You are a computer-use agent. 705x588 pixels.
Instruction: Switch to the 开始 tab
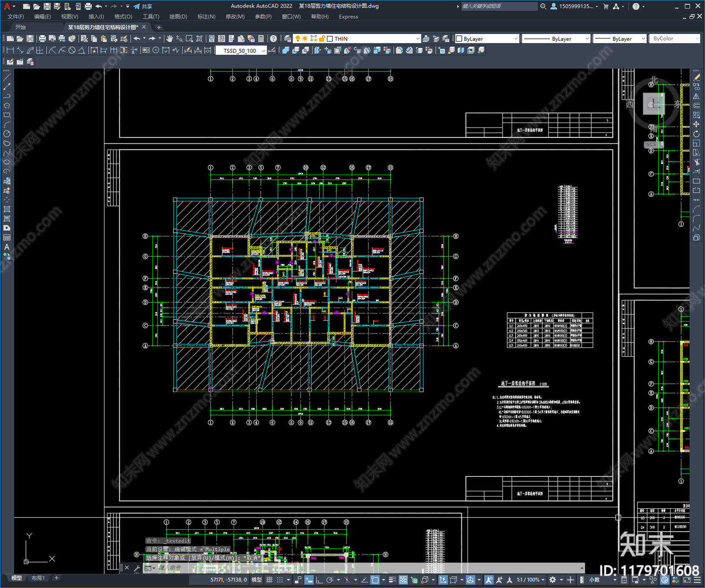tap(21, 27)
